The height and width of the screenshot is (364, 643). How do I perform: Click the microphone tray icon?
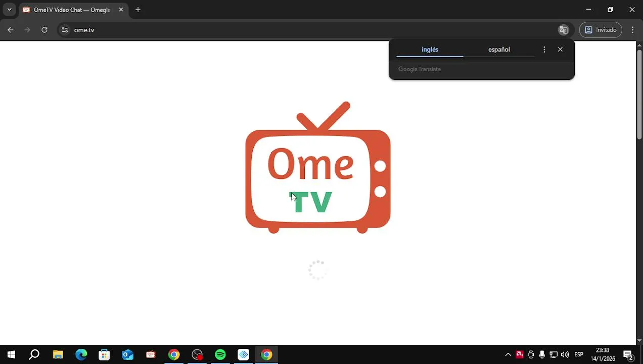[542, 354]
